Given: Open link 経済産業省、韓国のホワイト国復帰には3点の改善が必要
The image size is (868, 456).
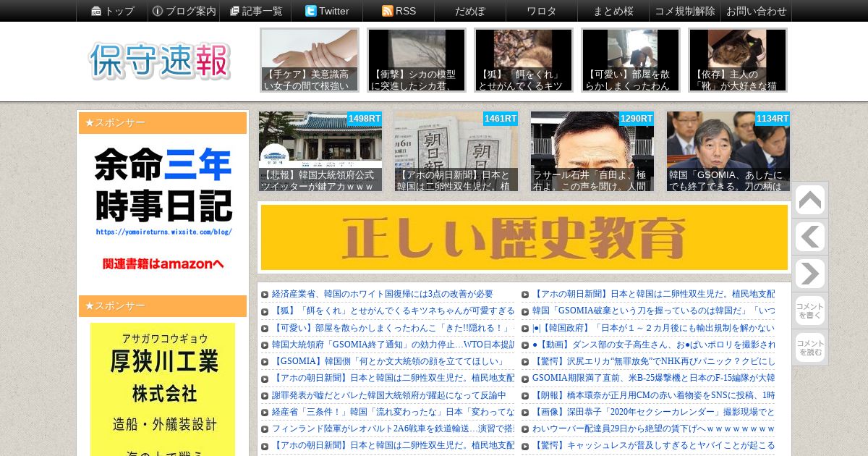Looking at the screenshot, I should (383, 294).
